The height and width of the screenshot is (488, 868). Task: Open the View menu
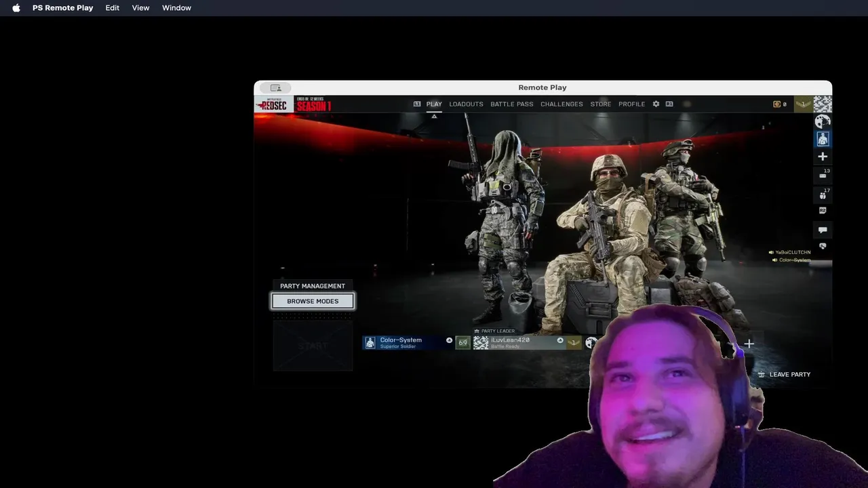pos(140,8)
